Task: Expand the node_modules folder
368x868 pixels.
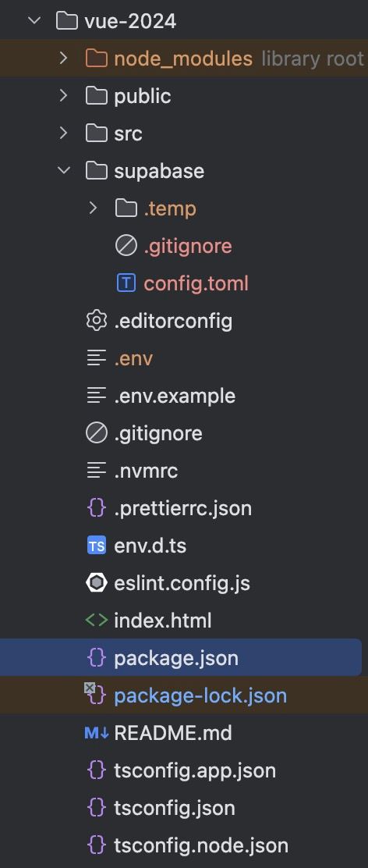Action: coord(64,58)
